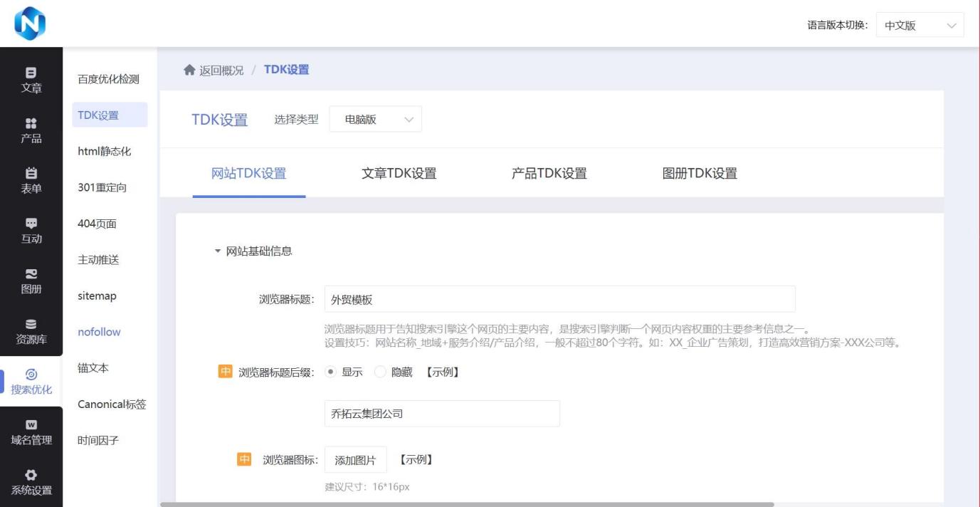Click the 添加图片 button
The height and width of the screenshot is (507, 980).
(x=355, y=460)
